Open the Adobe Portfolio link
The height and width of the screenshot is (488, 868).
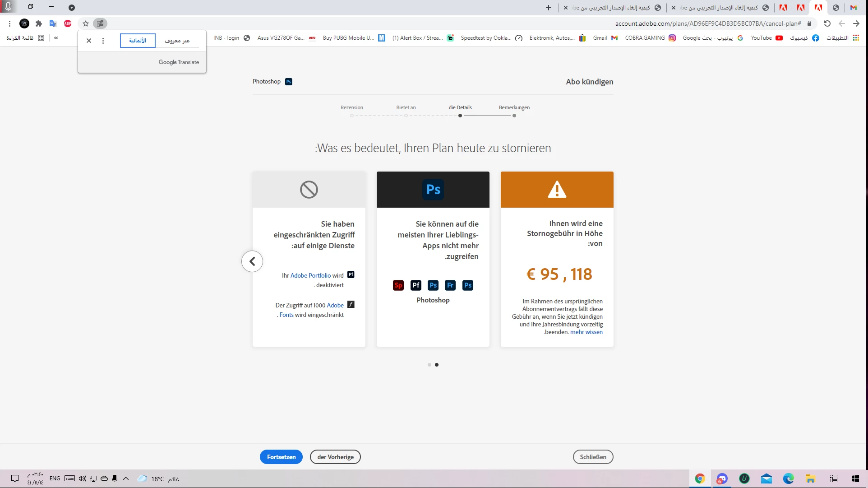pyautogui.click(x=310, y=275)
